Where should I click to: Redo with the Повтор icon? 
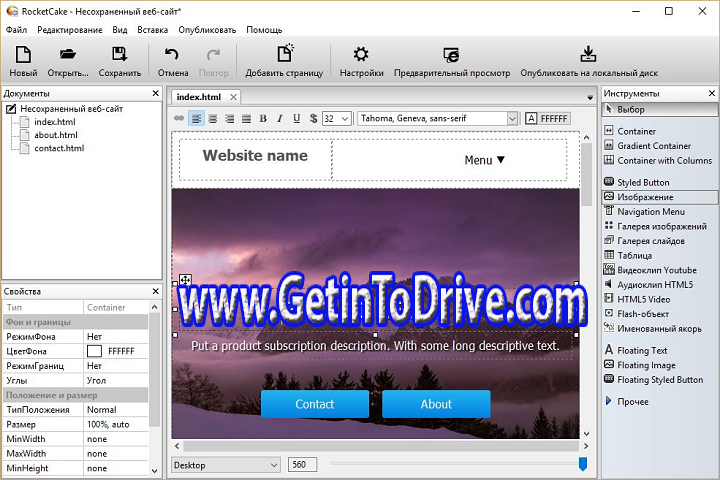213,61
